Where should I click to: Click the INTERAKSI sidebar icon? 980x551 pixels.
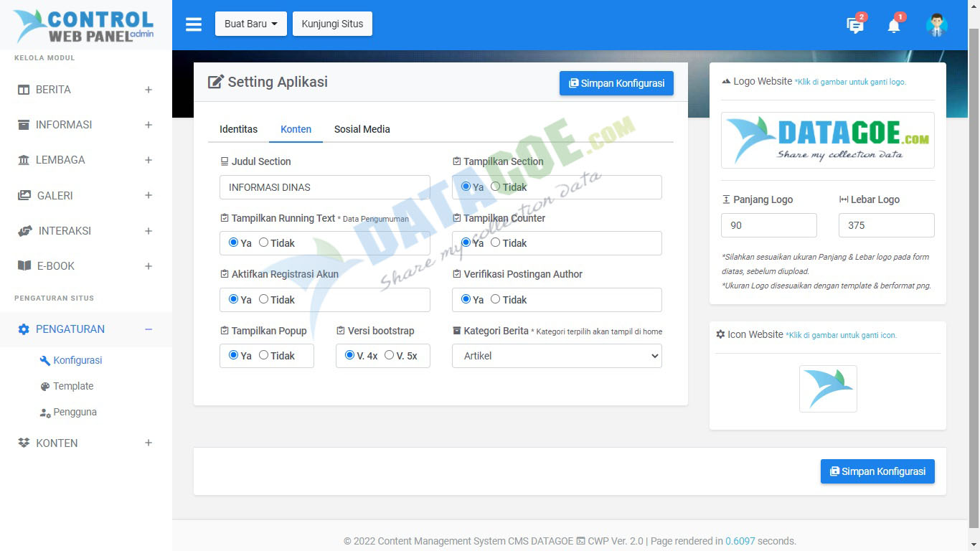[x=23, y=230]
